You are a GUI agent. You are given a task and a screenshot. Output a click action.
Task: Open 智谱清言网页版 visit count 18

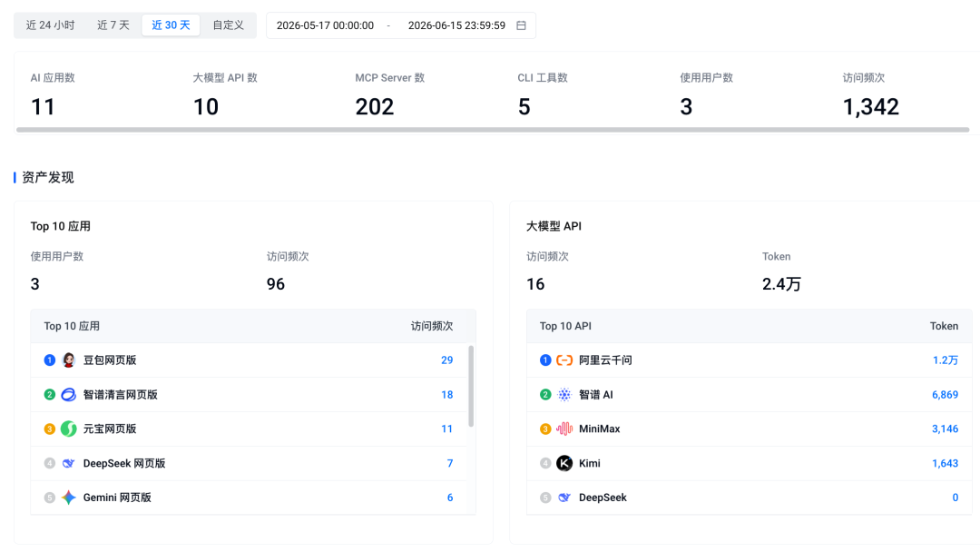click(446, 394)
